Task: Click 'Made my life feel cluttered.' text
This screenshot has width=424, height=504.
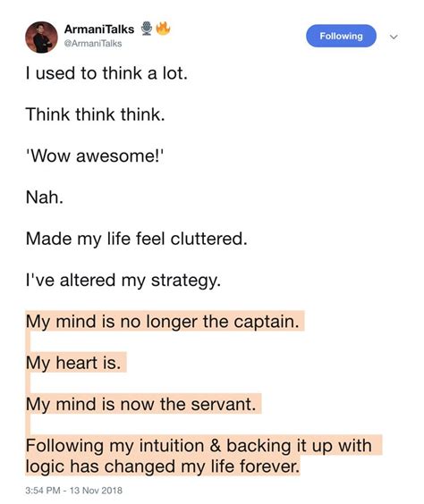Action: [x=136, y=239]
